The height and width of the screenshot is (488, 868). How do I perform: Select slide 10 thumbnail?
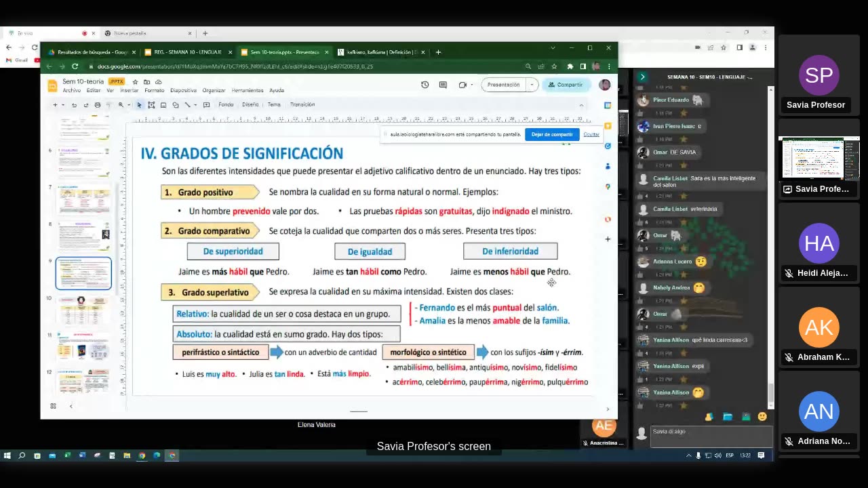(84, 310)
